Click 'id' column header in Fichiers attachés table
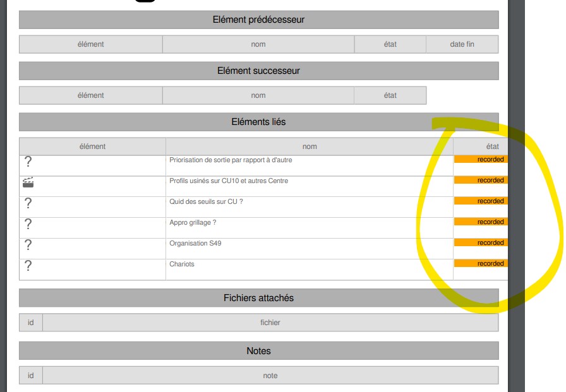Viewport: 566px width, 392px height. [x=31, y=323]
